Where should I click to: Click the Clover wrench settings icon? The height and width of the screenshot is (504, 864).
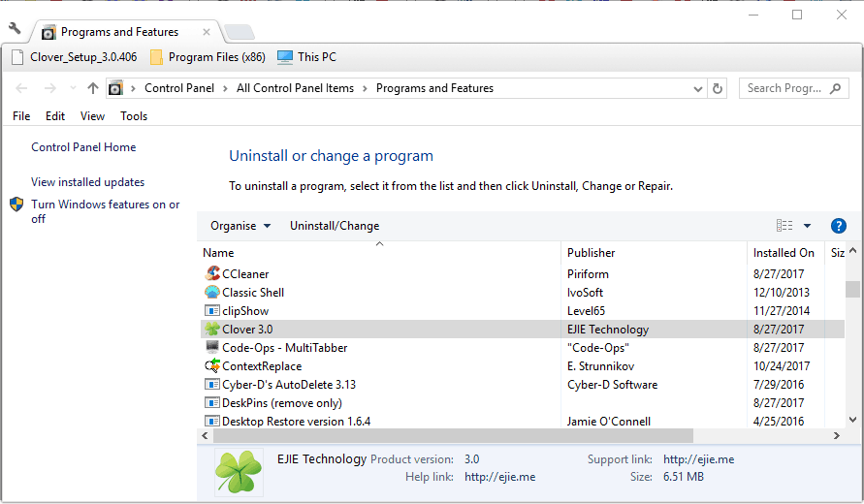click(x=15, y=29)
